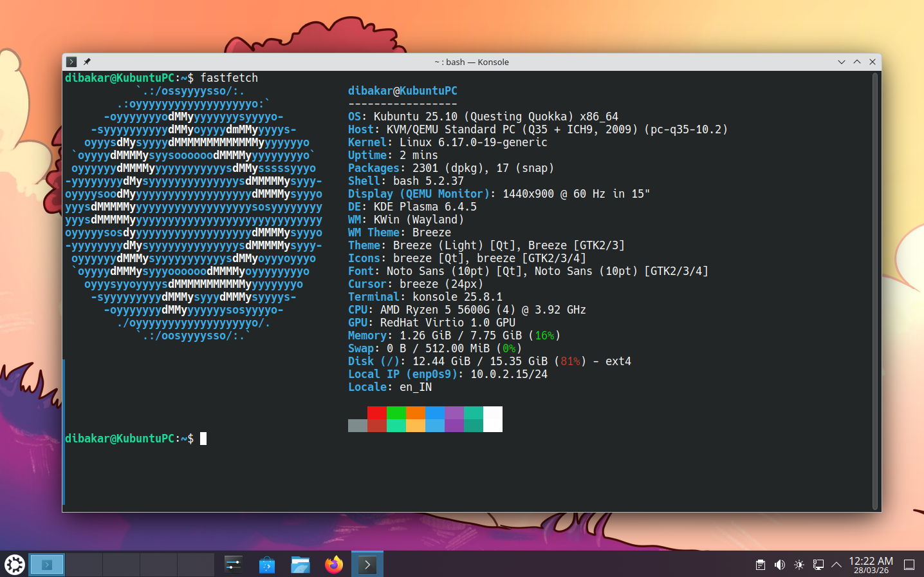Click the 'Icons: breeze [Qt]' line

[467, 258]
